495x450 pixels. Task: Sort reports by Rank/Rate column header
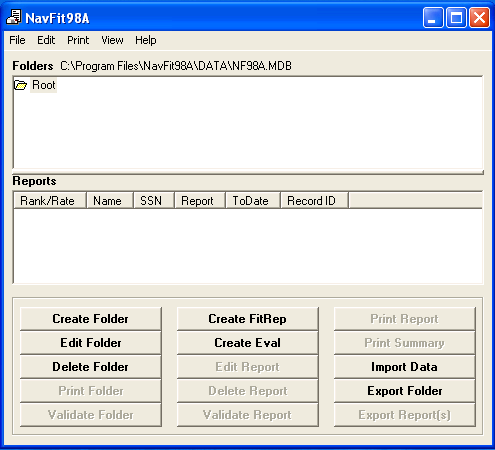point(50,201)
